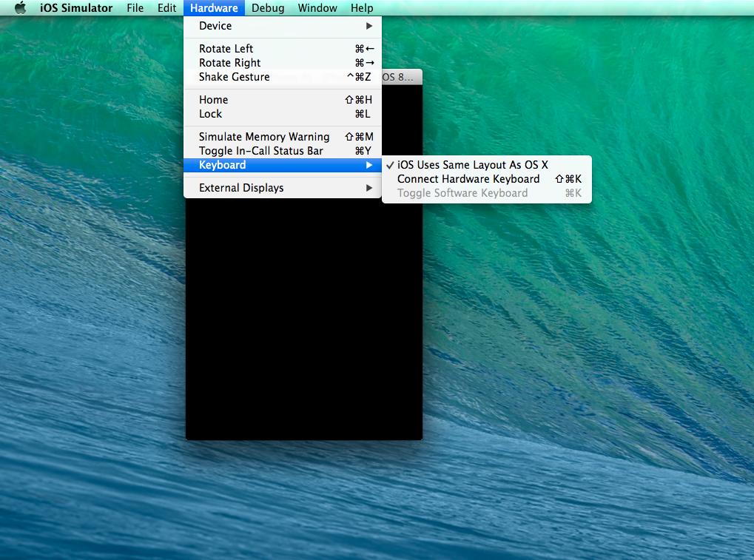This screenshot has height=560, width=754.
Task: Open the Window menu
Action: pyautogui.click(x=317, y=7)
